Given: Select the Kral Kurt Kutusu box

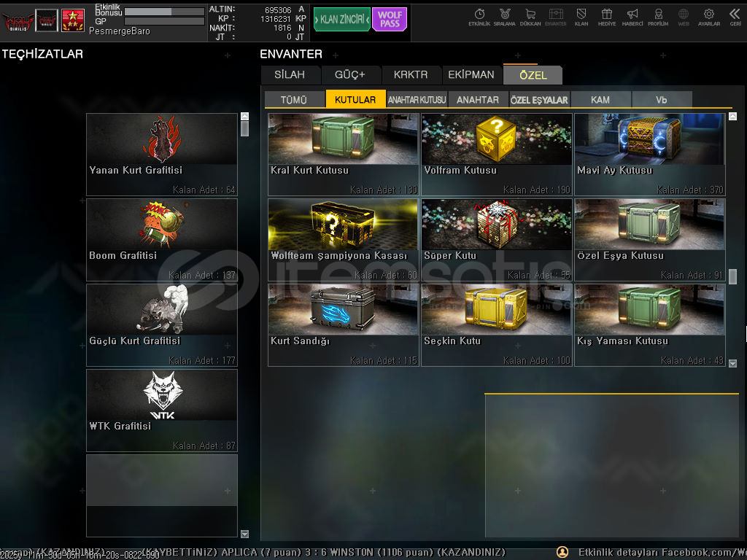Looking at the screenshot, I should click(343, 155).
